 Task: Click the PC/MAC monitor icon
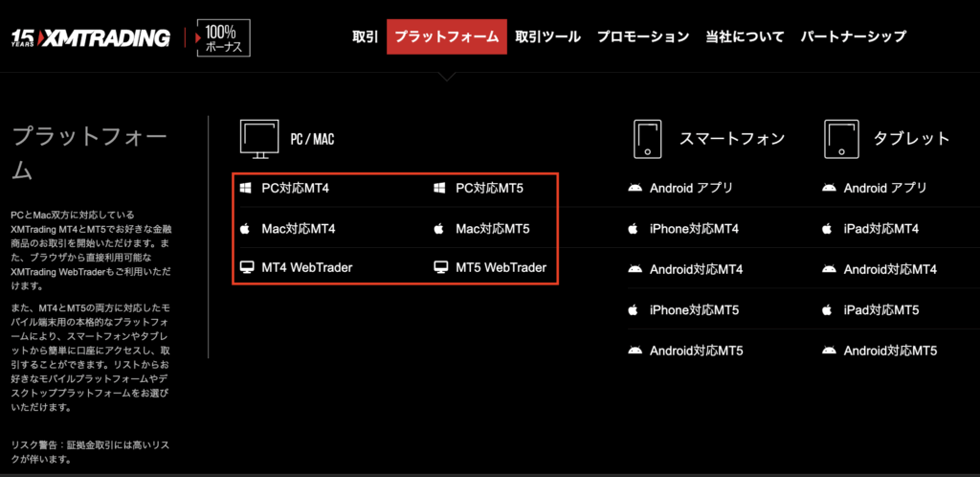(259, 139)
